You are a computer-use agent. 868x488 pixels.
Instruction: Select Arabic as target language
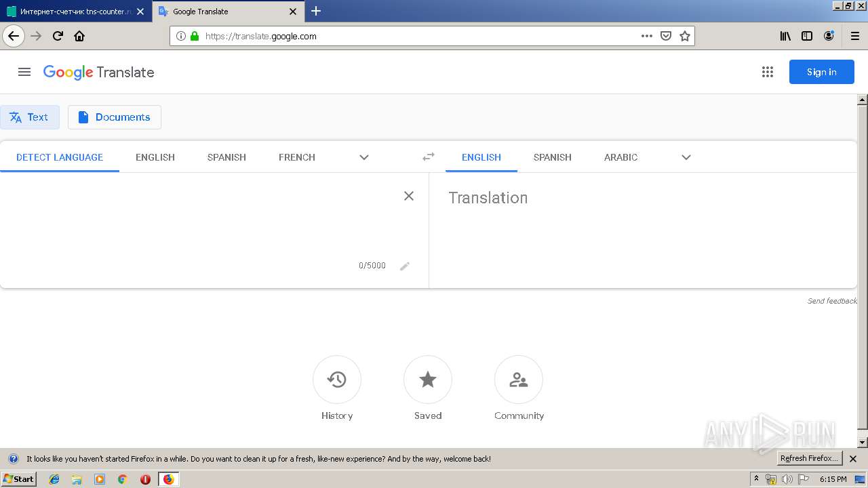pyautogui.click(x=621, y=157)
